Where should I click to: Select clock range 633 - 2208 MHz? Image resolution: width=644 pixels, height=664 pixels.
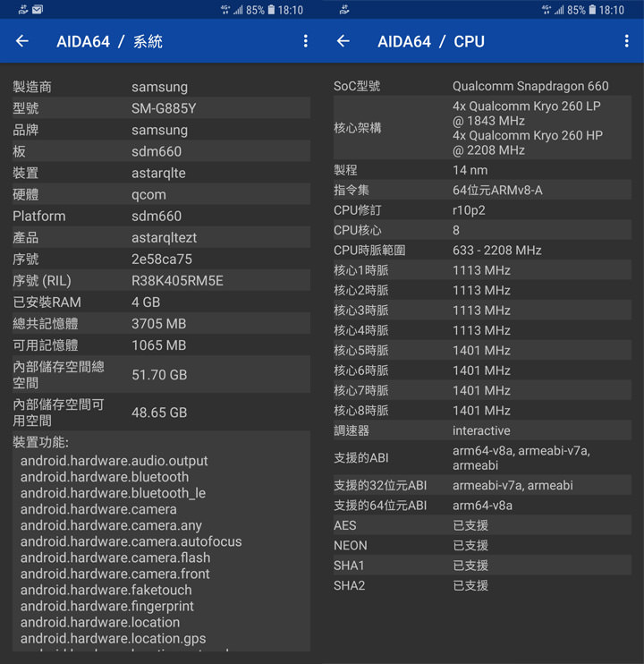pos(497,251)
